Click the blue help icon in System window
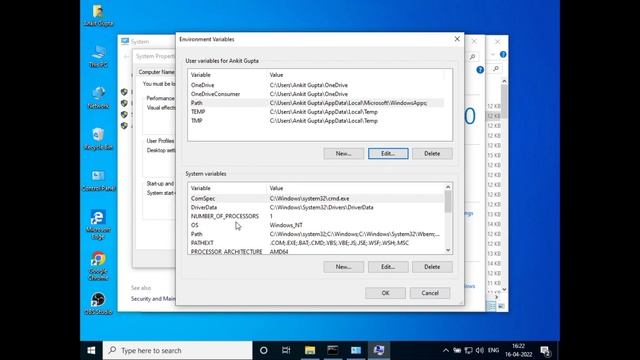The width and height of the screenshot is (640, 360). click(480, 70)
